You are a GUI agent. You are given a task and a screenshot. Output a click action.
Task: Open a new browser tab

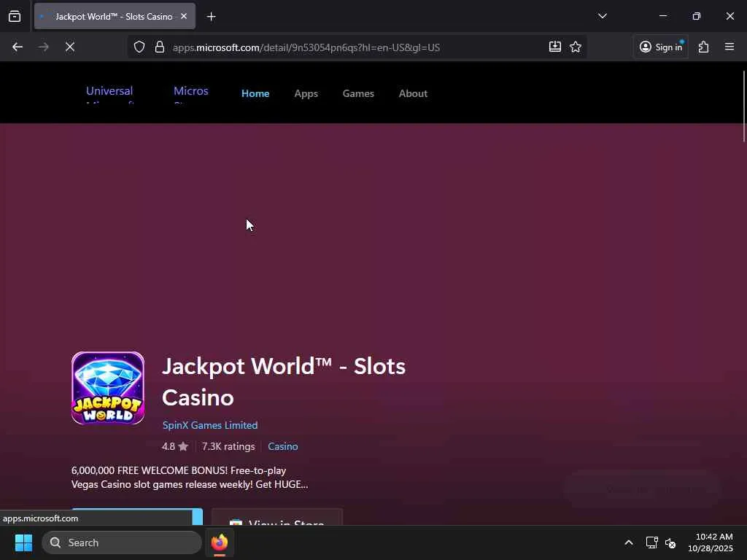coord(211,17)
